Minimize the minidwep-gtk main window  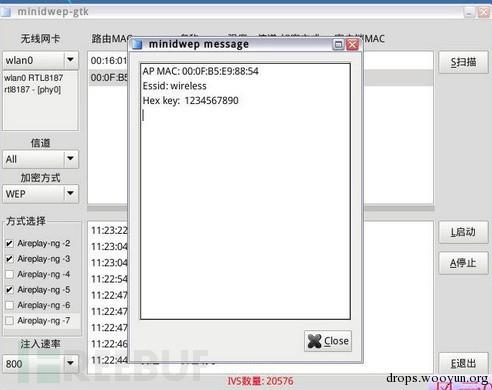(469, 13)
